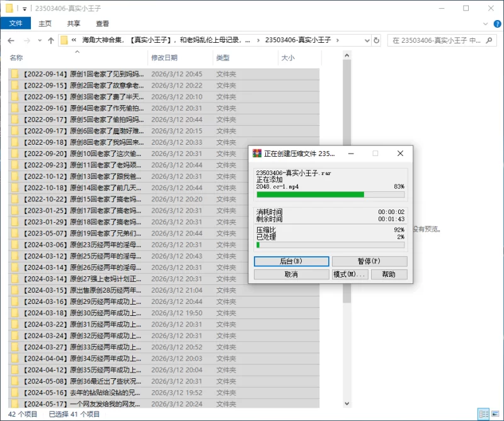Image resolution: width=504 pixels, height=421 pixels.
Task: Select folder icon of 原创13 row
Action: 14,177
